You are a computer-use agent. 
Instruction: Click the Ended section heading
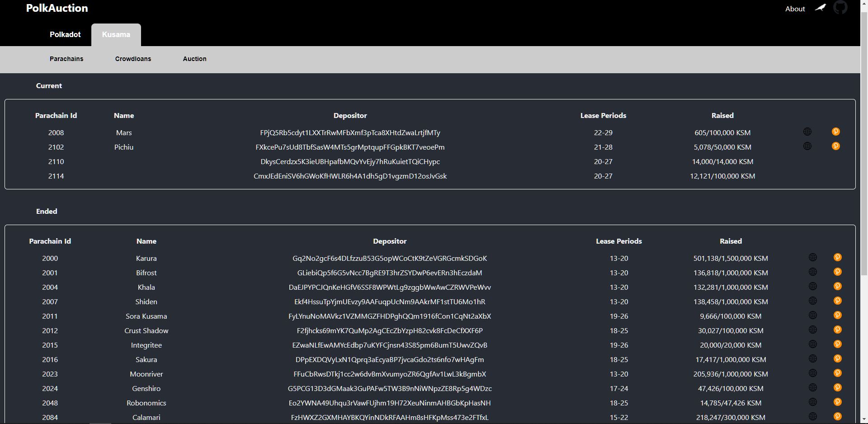click(47, 212)
